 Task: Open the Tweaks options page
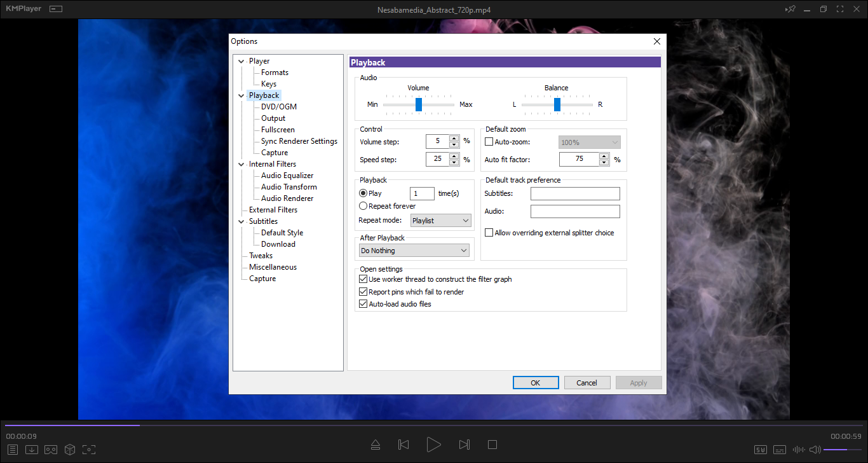point(261,256)
